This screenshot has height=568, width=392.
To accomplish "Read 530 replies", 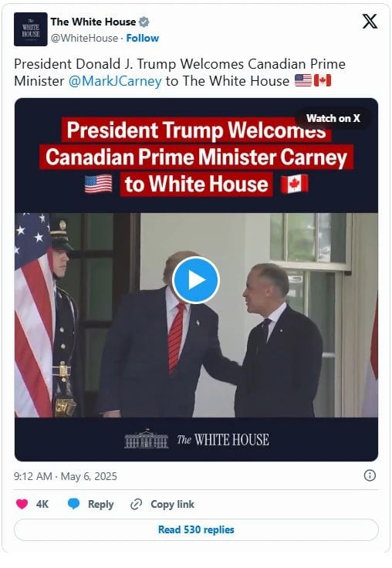I will [196, 529].
